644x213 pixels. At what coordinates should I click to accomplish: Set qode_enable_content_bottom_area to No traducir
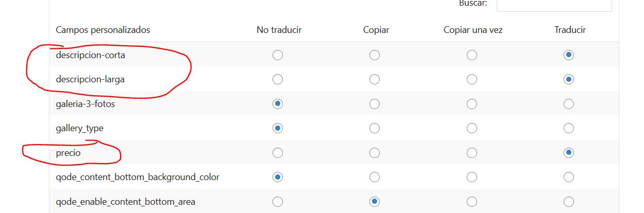tap(278, 202)
